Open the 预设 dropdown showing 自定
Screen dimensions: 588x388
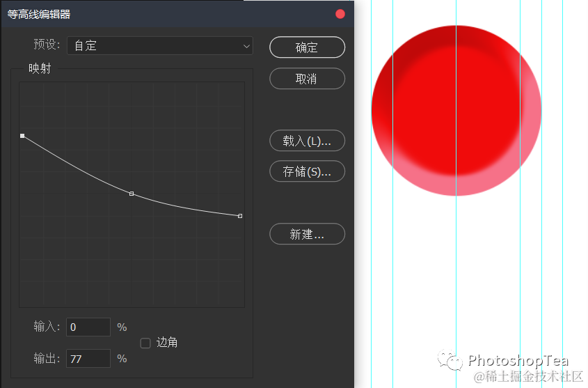pos(160,46)
